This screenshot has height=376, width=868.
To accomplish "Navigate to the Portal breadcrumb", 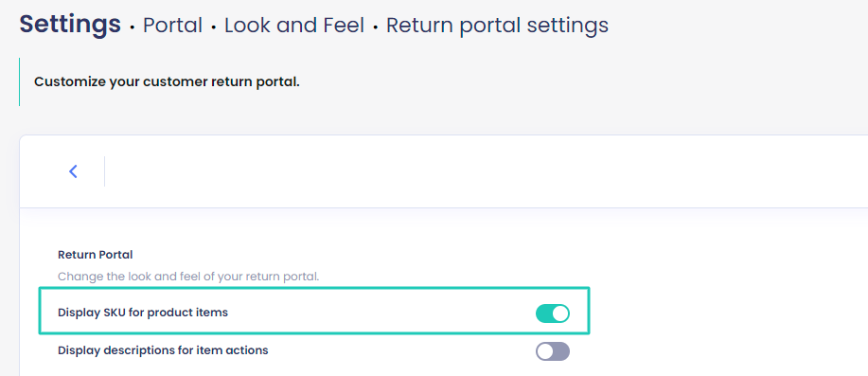I will [172, 26].
